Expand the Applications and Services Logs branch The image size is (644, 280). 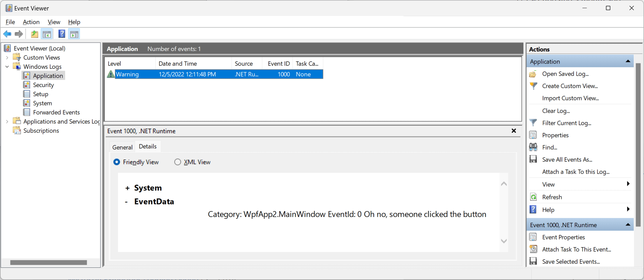click(7, 121)
